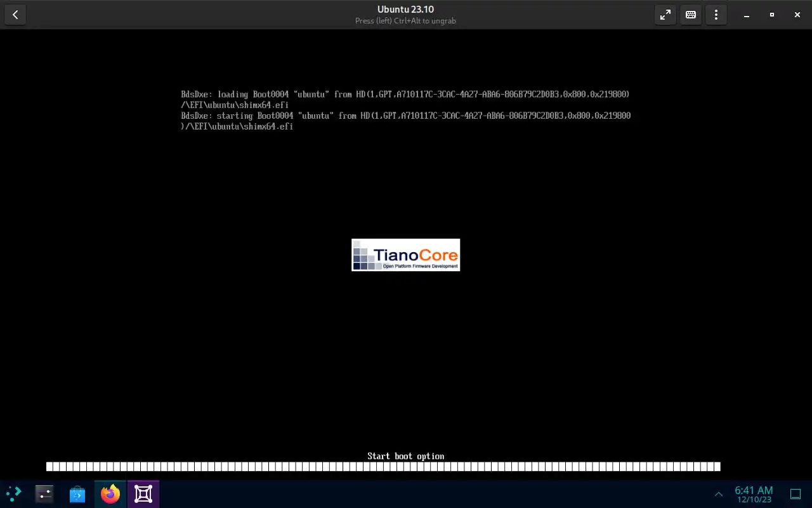
Task: Click the TianoCore logo in VM display
Action: point(406,255)
